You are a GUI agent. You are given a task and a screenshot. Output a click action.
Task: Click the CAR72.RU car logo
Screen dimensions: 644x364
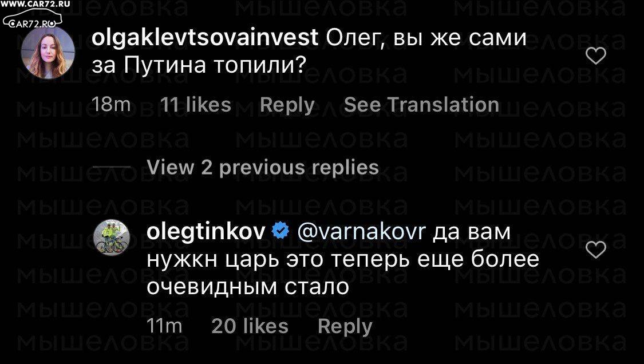pos(33,19)
